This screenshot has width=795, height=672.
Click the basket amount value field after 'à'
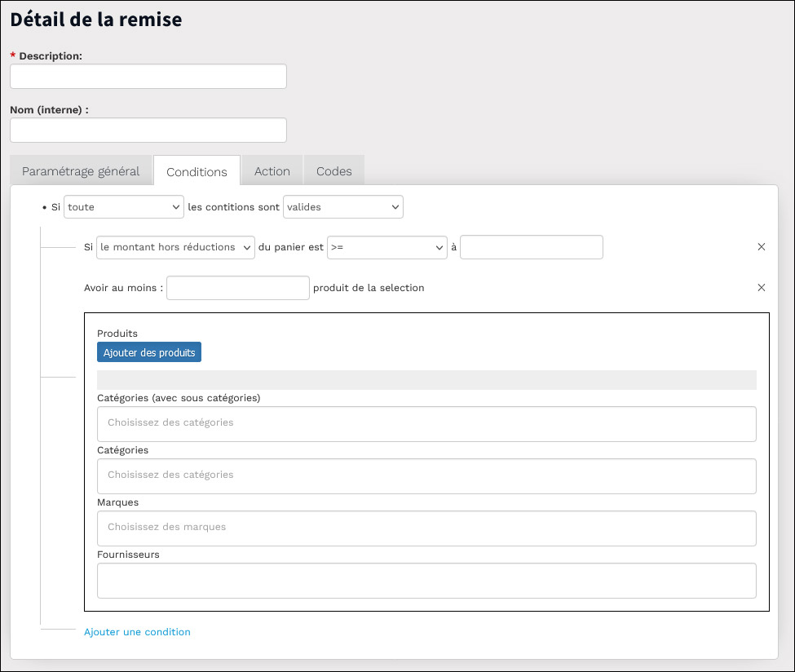(532, 247)
